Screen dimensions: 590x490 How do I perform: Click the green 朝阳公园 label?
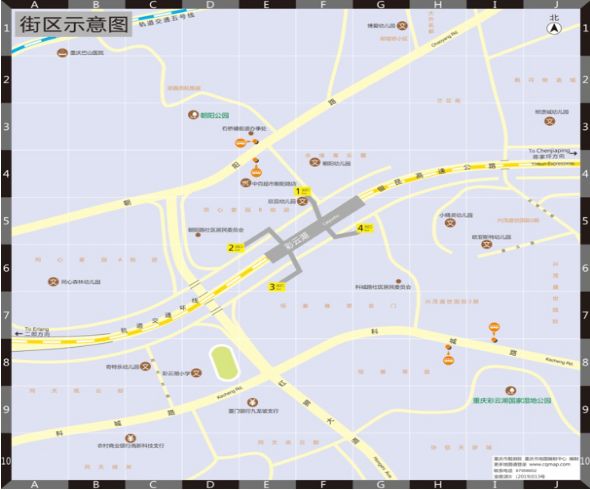click(214, 115)
